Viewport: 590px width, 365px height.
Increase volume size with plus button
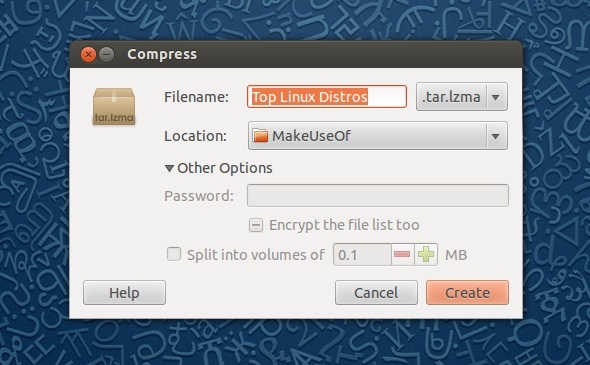(x=426, y=255)
